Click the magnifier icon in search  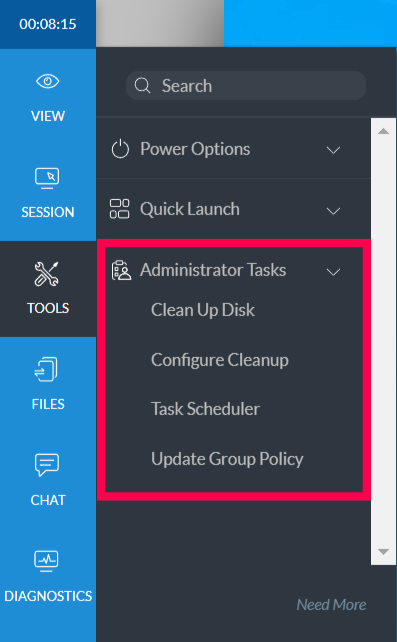coord(142,86)
